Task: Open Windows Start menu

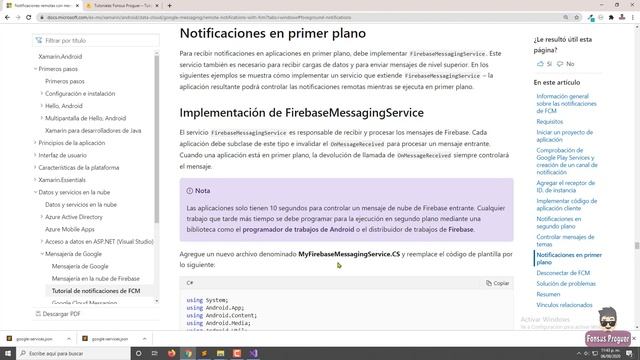Action: [8, 353]
